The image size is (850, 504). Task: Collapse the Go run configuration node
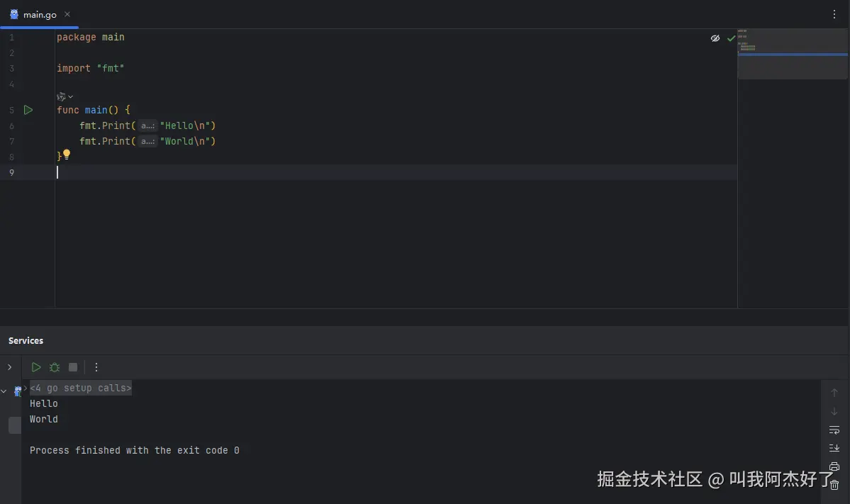(4, 391)
